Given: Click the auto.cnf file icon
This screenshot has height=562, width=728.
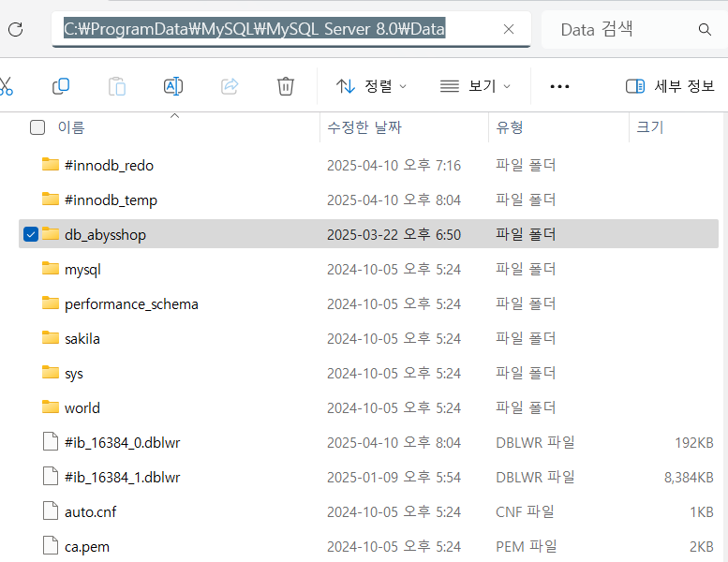Looking at the screenshot, I should tap(51, 511).
